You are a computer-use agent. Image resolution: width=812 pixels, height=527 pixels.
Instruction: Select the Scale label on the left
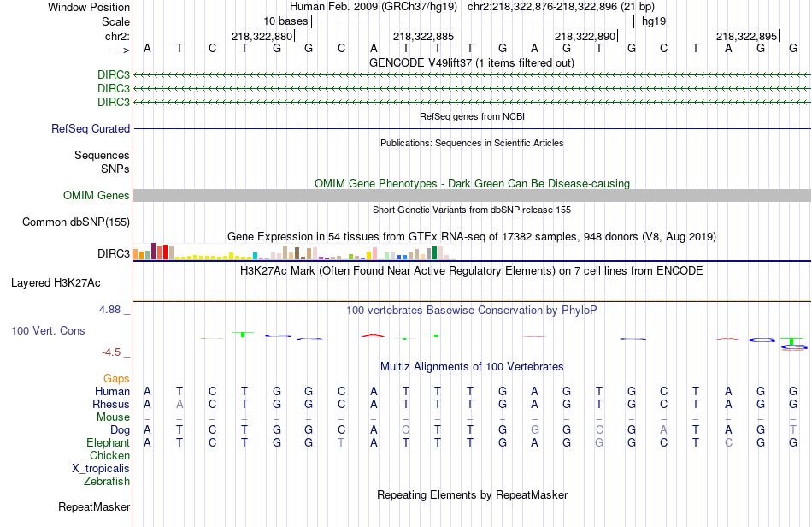(115, 21)
